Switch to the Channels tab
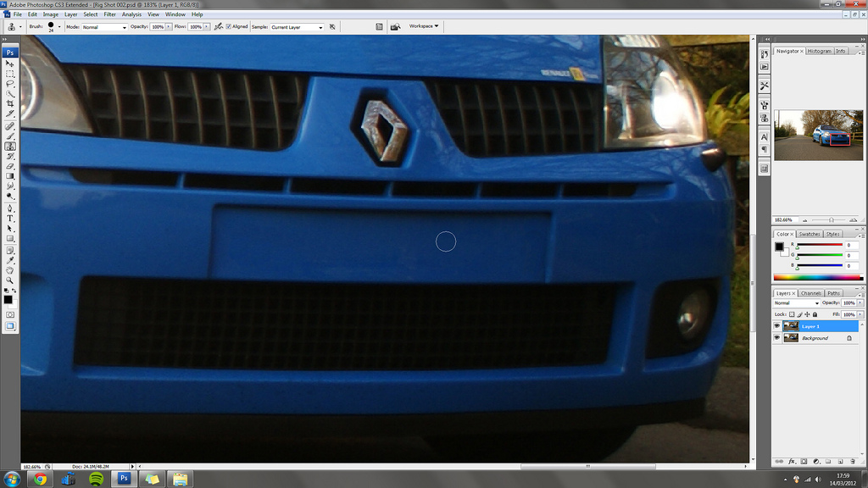The image size is (868, 488). point(811,293)
